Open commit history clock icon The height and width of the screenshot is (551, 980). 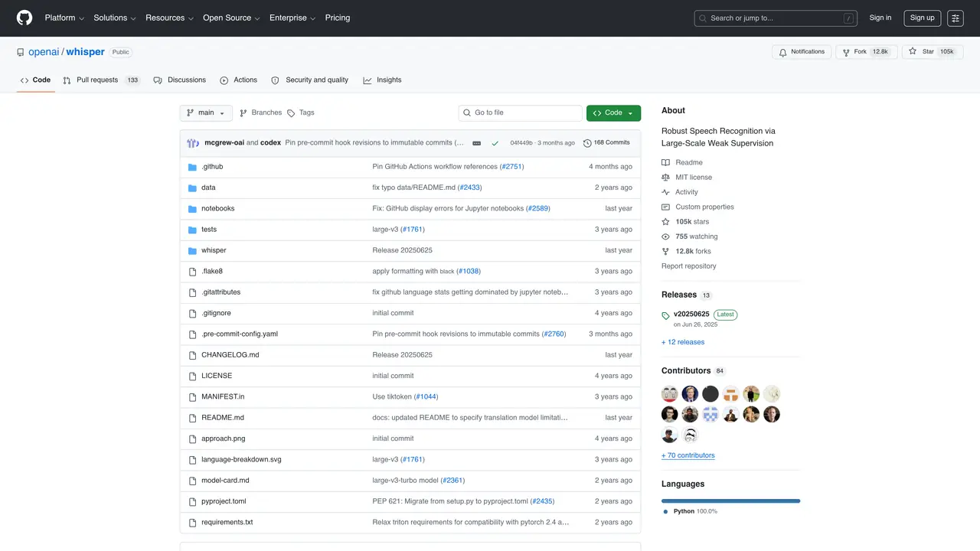tap(587, 143)
